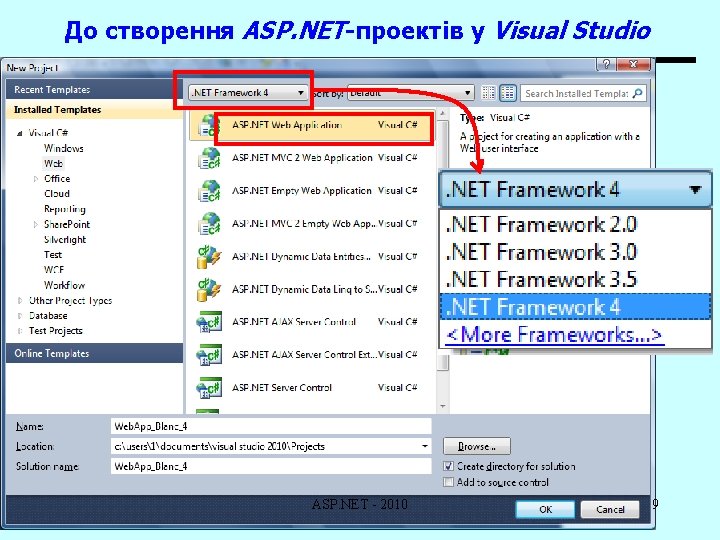
Task: Click the ASP.NET Empty Web Application icon
Action: [209, 191]
